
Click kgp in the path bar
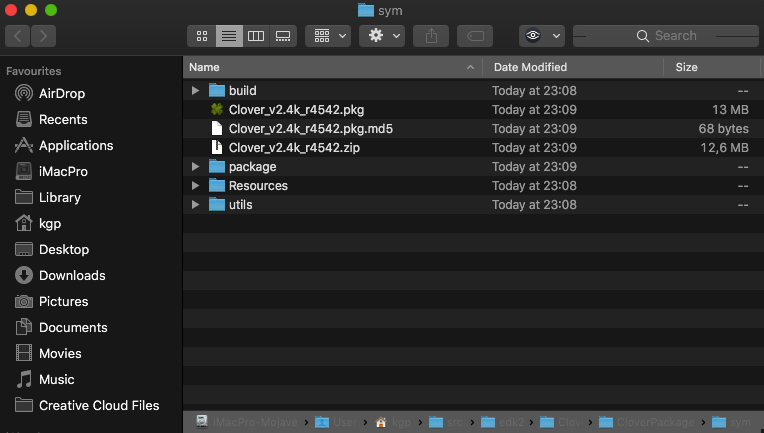pyautogui.click(x=393, y=422)
